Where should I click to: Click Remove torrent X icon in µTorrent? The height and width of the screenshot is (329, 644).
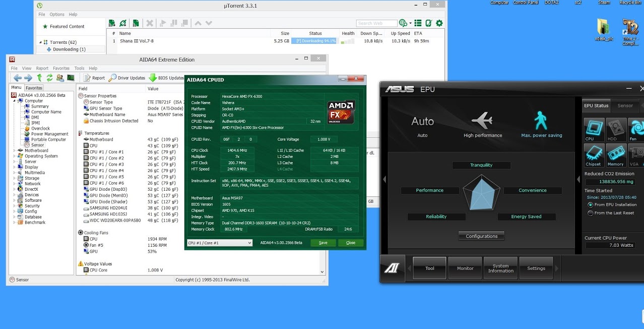tap(150, 23)
